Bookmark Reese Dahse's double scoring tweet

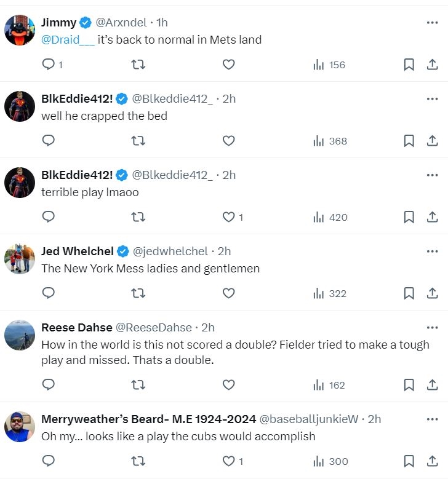[409, 385]
